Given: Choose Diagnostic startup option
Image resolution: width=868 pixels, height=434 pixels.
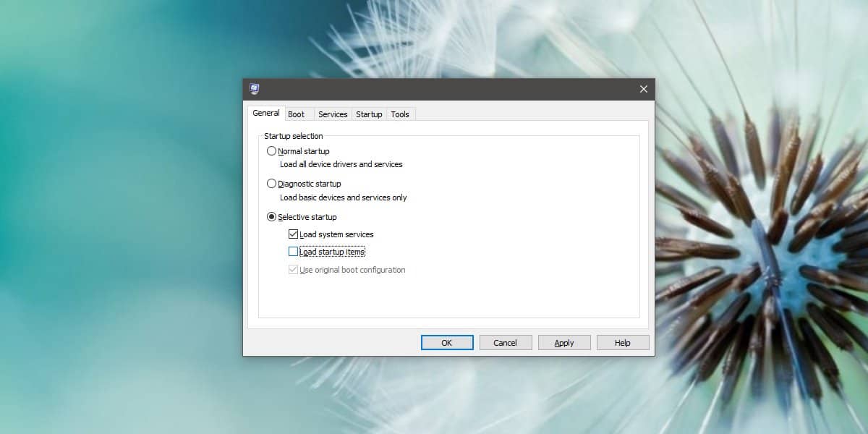Looking at the screenshot, I should pos(272,183).
